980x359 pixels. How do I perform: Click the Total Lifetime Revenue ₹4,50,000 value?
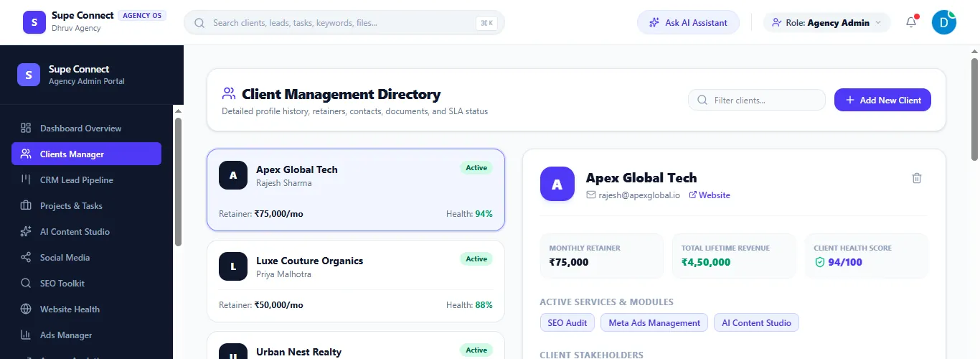pyautogui.click(x=706, y=262)
